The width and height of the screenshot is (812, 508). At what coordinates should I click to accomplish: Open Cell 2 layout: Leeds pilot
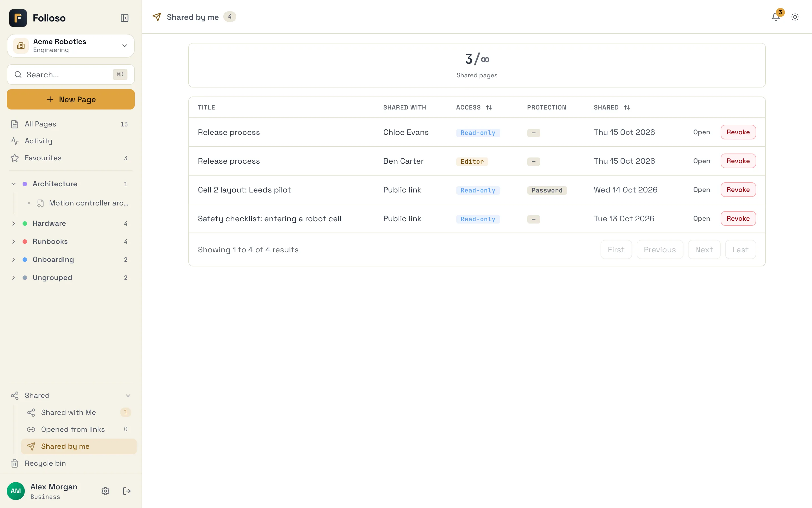(x=701, y=189)
